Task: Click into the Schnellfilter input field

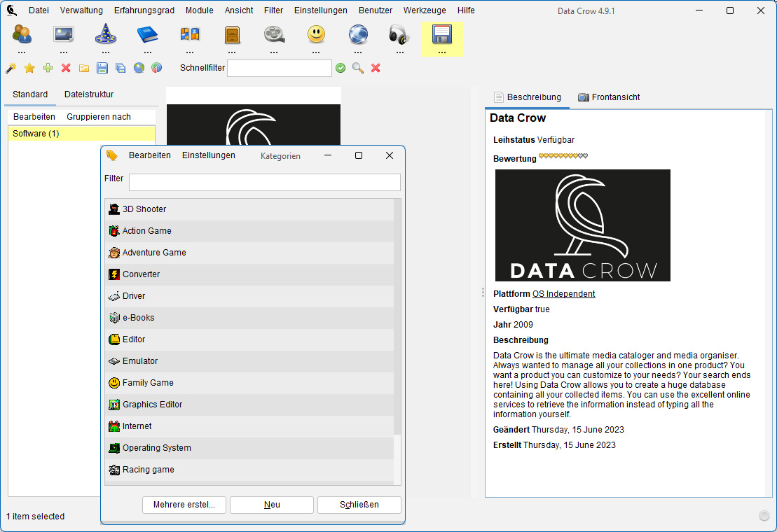Action: [x=280, y=69]
